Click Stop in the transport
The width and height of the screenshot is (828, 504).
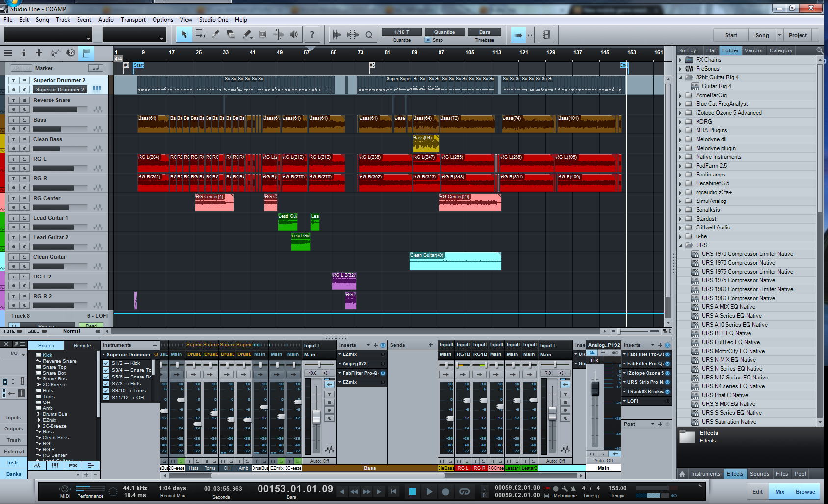(413, 491)
